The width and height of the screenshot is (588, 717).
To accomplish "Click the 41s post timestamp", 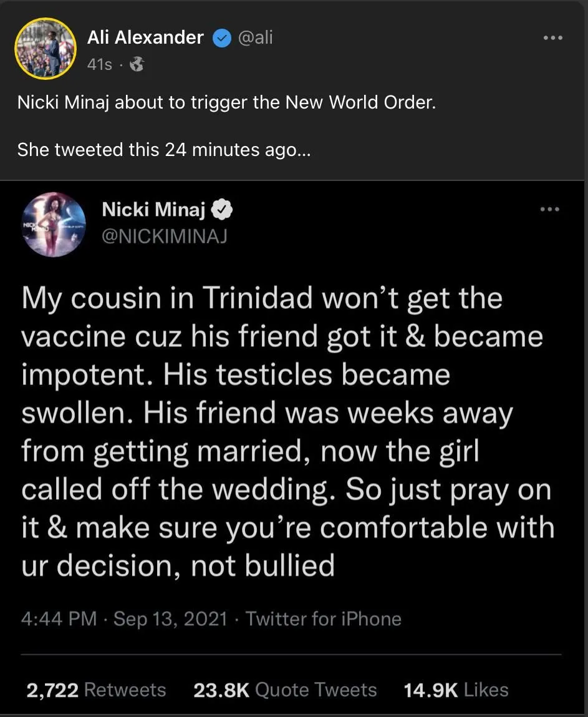I will [100, 64].
